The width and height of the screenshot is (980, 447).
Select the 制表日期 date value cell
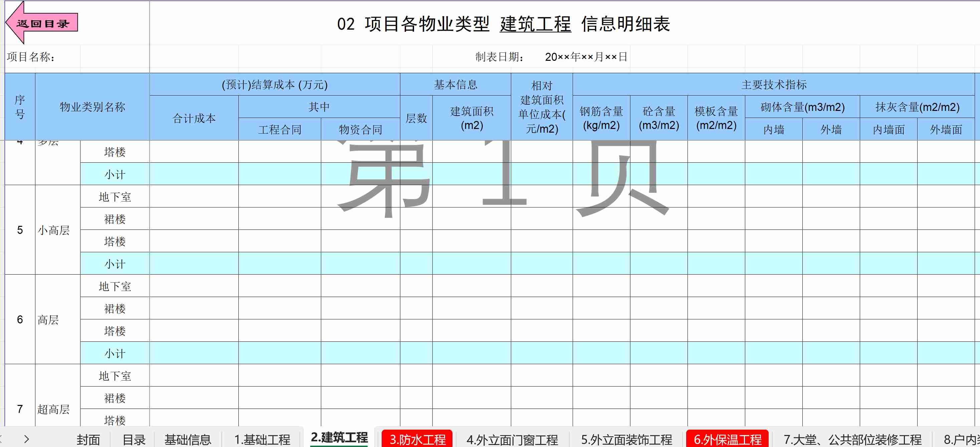click(585, 57)
